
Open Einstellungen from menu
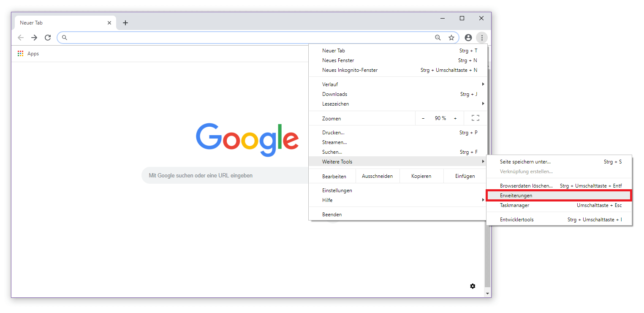(398, 191)
